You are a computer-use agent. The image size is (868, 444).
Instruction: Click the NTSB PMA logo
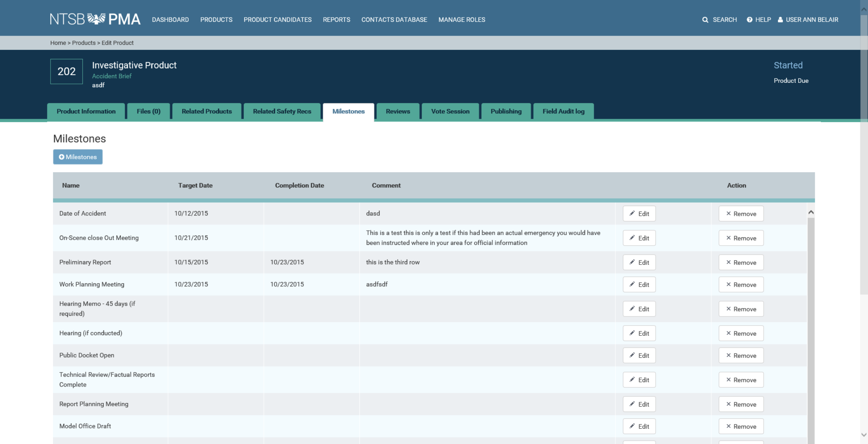pyautogui.click(x=95, y=19)
